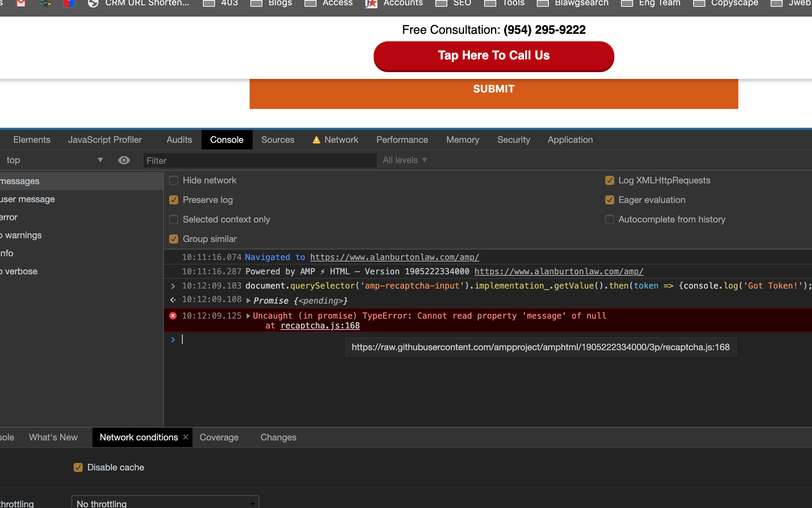Open the recaptcha.js:168 source link
812x508 pixels.
(x=320, y=326)
